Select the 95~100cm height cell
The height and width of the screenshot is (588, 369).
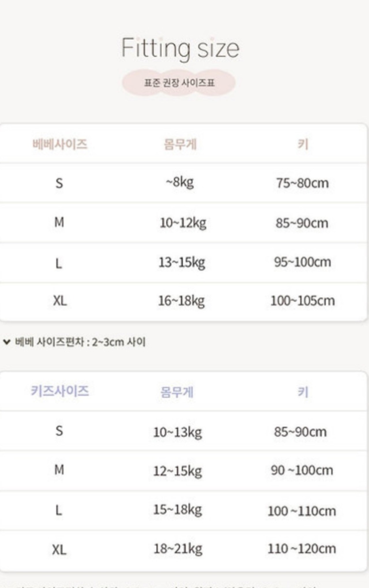[x=302, y=262]
